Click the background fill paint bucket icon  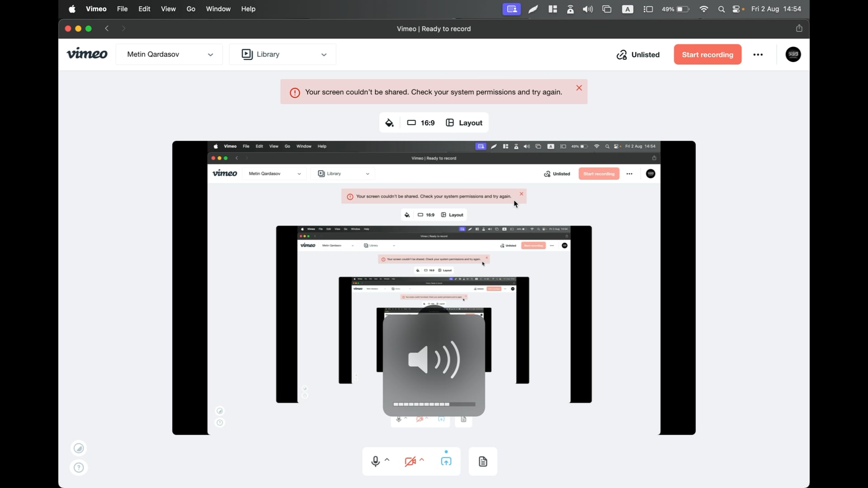point(389,123)
